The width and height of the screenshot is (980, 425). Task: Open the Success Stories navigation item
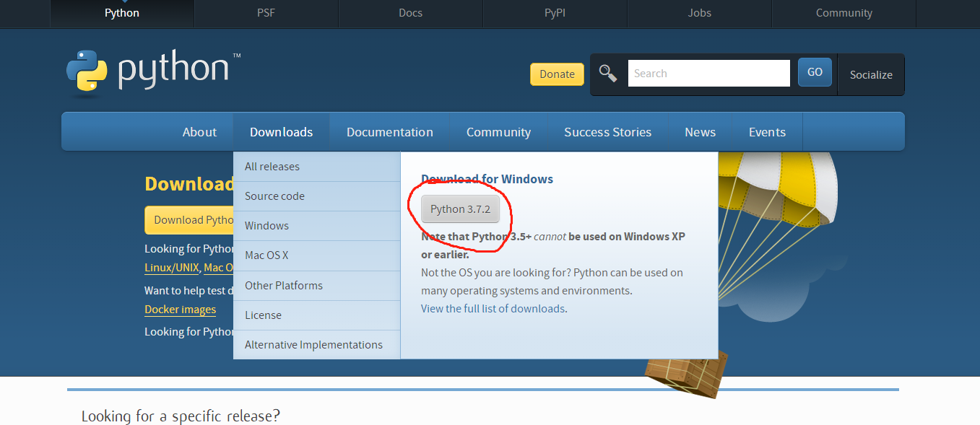608,132
